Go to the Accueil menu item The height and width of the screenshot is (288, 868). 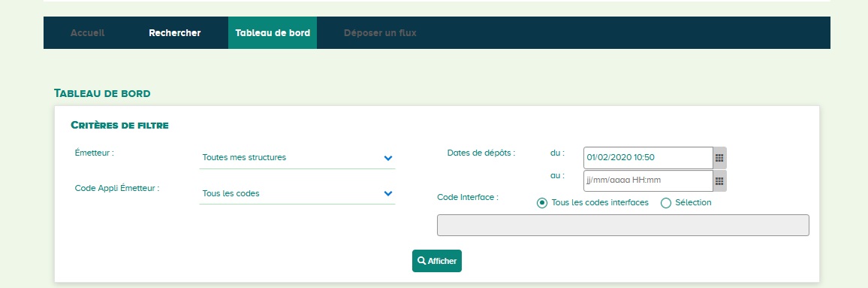[87, 32]
